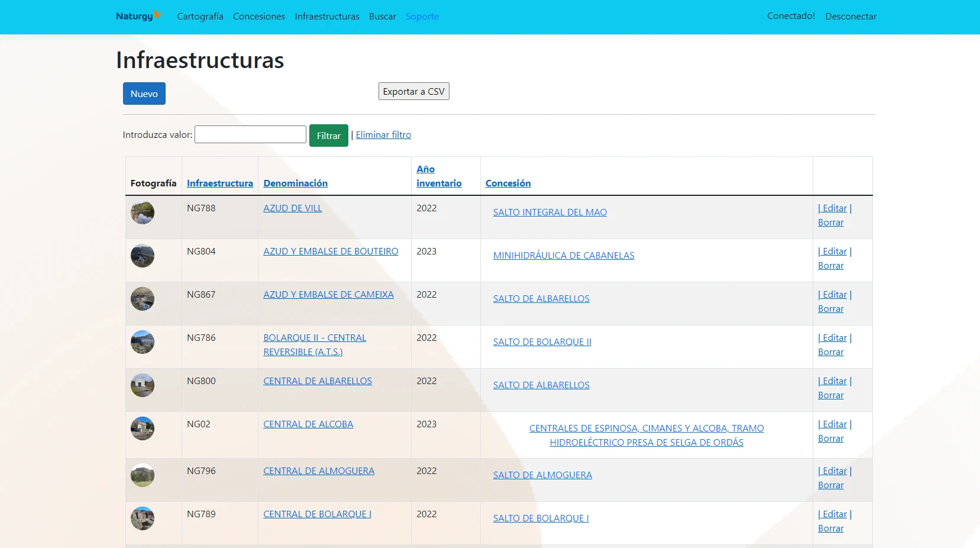Click Desconectar to log out

850,17
